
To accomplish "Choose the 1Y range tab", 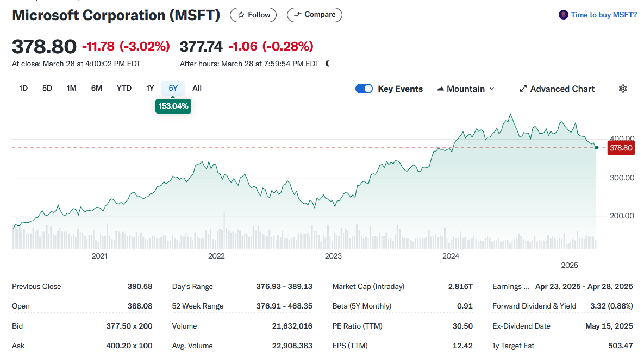I will (x=150, y=88).
